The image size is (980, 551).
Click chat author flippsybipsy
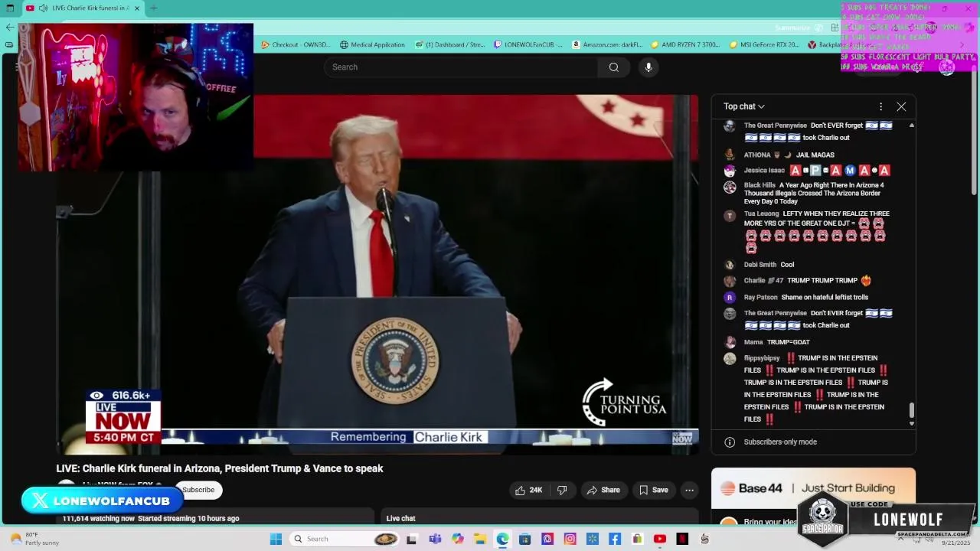762,358
